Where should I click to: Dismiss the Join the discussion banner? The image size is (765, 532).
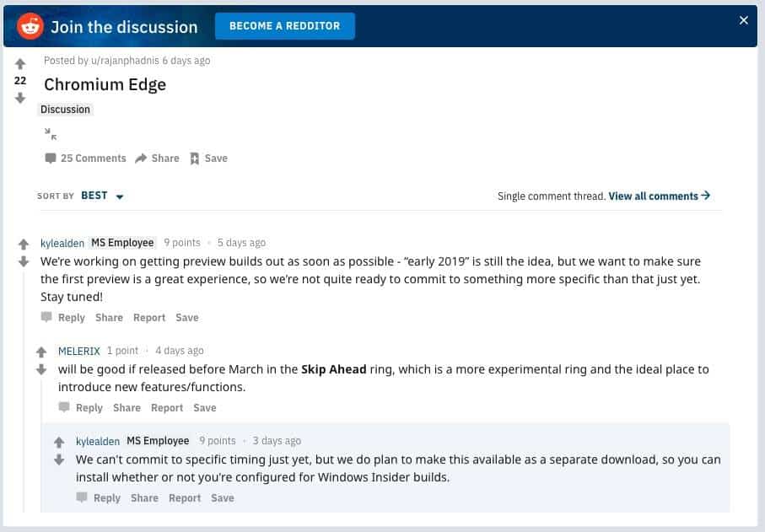click(744, 20)
